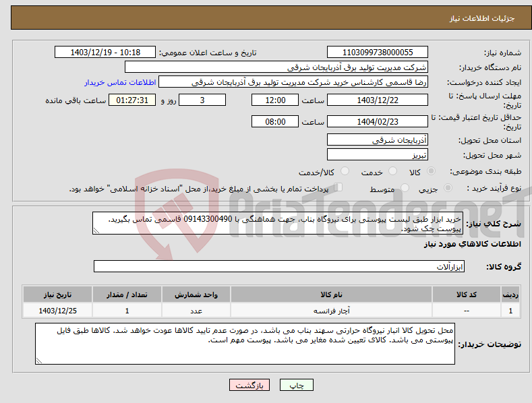
Task: Click the چاپ (print) button
Action: [296, 385]
